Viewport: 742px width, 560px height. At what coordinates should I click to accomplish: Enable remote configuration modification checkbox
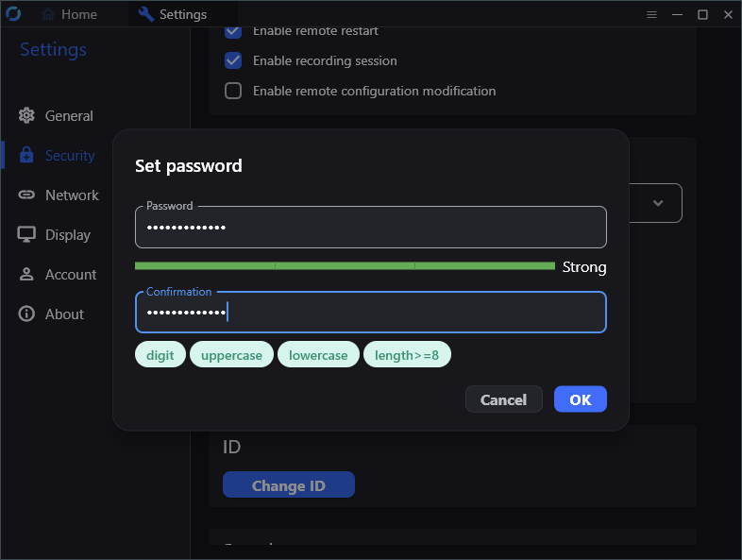[x=233, y=92]
